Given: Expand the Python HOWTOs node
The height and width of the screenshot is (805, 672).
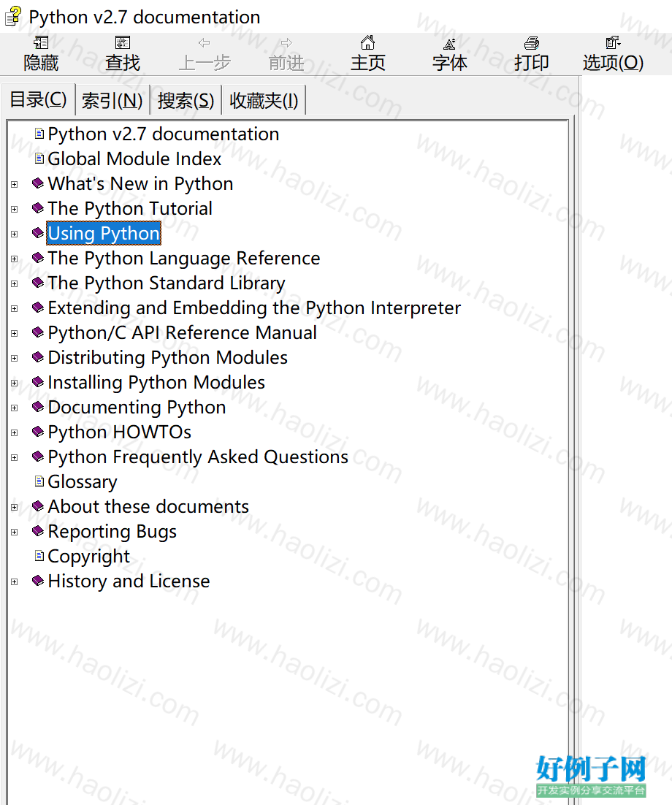Looking at the screenshot, I should tap(15, 432).
